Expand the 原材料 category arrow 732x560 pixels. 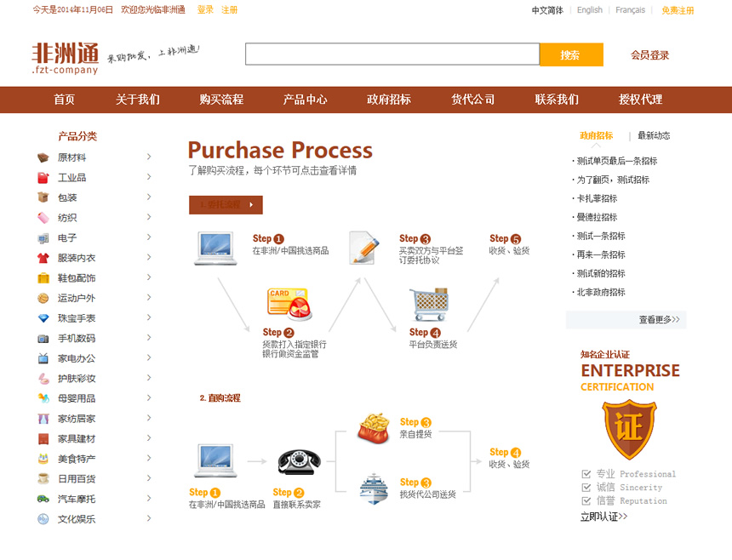pos(149,157)
